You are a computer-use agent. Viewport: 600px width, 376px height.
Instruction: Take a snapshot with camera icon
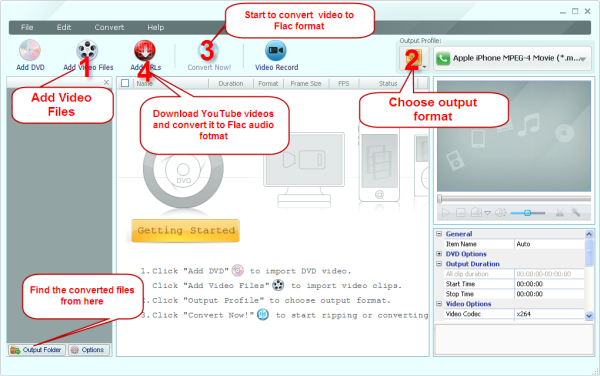click(x=476, y=212)
